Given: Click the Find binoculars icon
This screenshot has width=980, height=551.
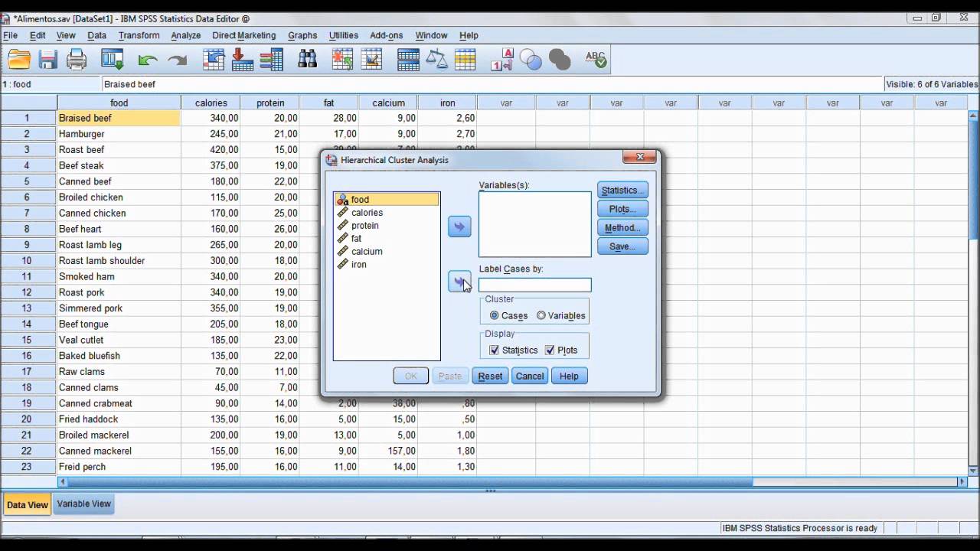Looking at the screenshot, I should click(308, 59).
